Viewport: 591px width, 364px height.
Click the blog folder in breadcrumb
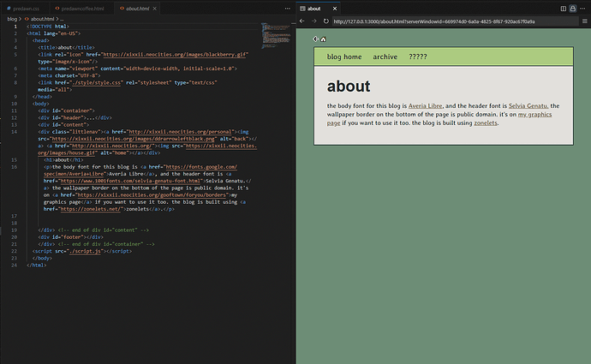pos(13,18)
